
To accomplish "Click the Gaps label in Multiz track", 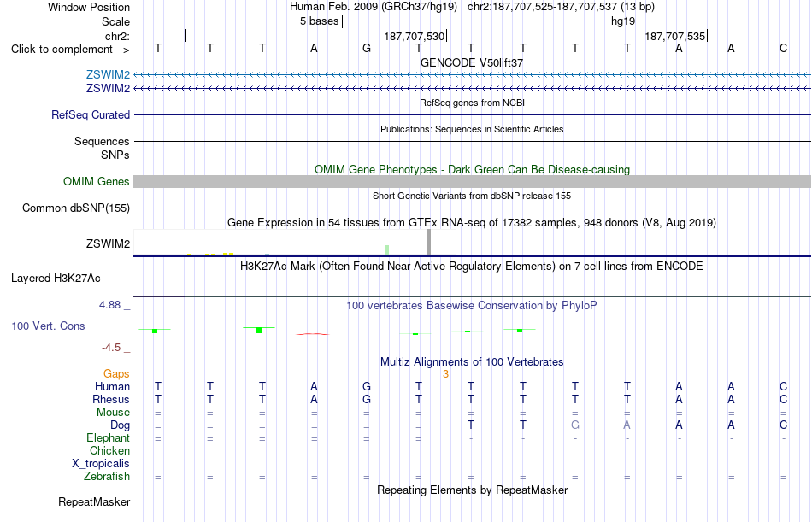I will coord(116,374).
